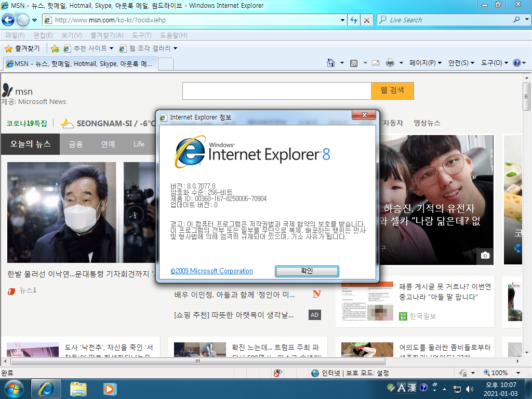Click the 인터넷 보호 모드 zone indicator
The width and height of the screenshot is (532, 399).
coord(350,373)
